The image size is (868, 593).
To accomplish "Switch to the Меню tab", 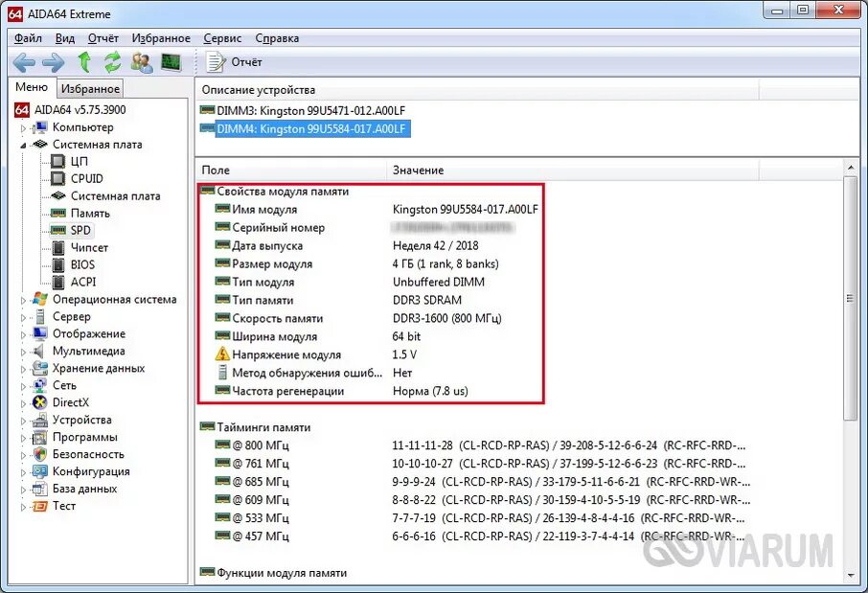I will click(32, 87).
